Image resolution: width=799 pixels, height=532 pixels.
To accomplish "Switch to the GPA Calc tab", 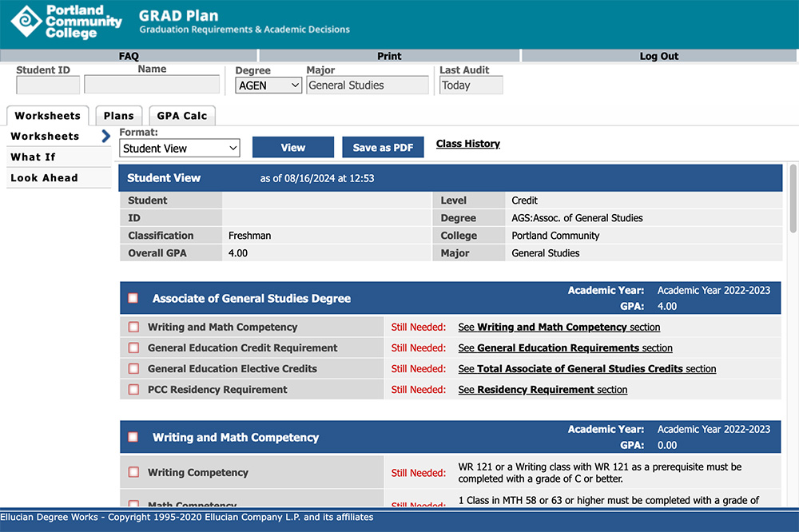I will pyautogui.click(x=181, y=115).
